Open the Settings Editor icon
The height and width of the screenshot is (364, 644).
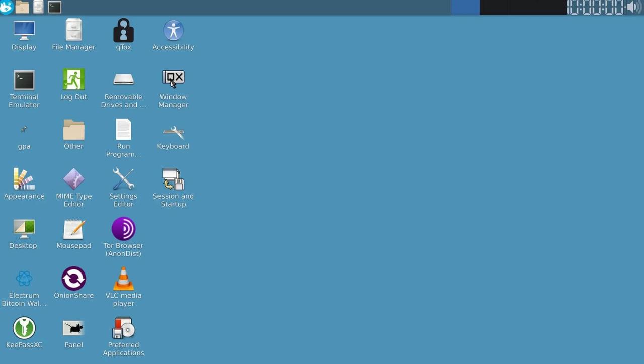point(123,179)
